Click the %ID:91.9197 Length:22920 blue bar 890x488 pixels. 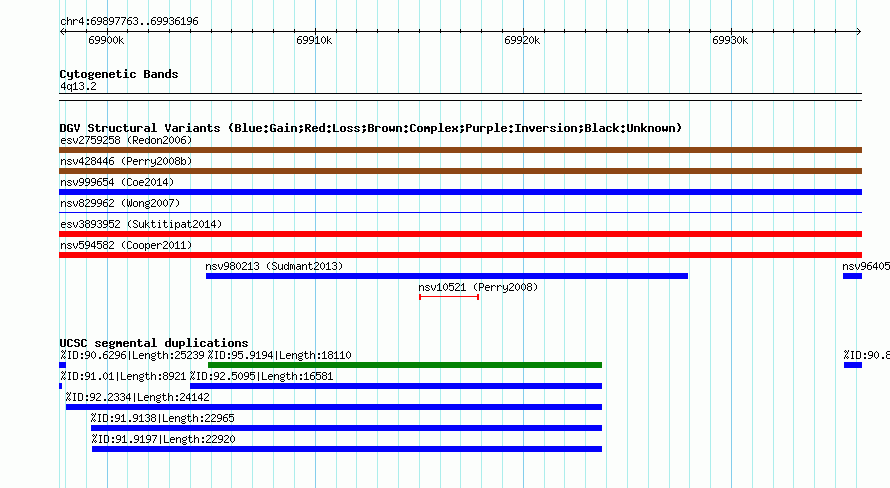pyautogui.click(x=347, y=449)
